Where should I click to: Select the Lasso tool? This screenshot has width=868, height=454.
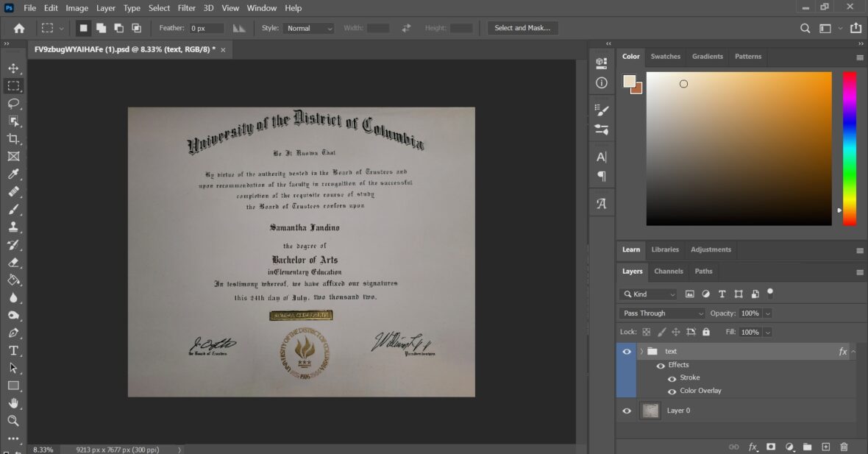point(13,104)
